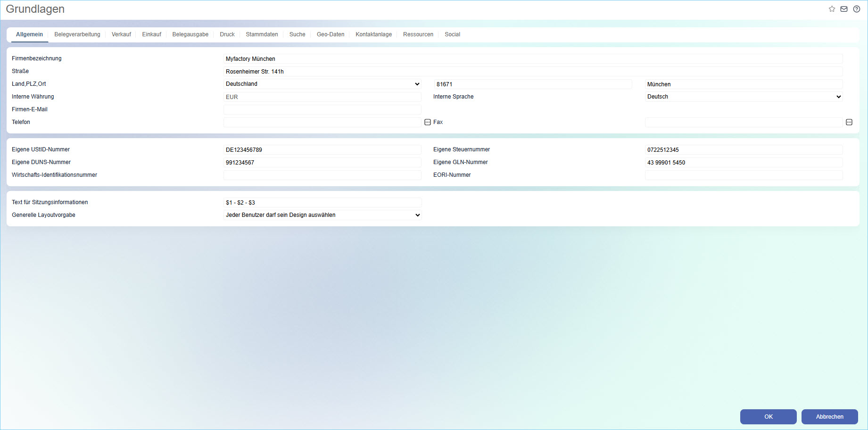Open the Social tab

pos(452,34)
